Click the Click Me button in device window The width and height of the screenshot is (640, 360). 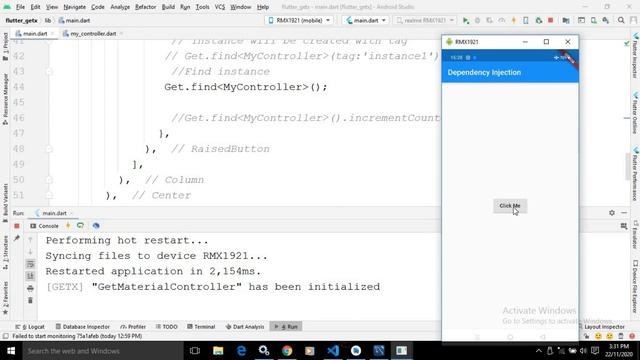pos(510,206)
